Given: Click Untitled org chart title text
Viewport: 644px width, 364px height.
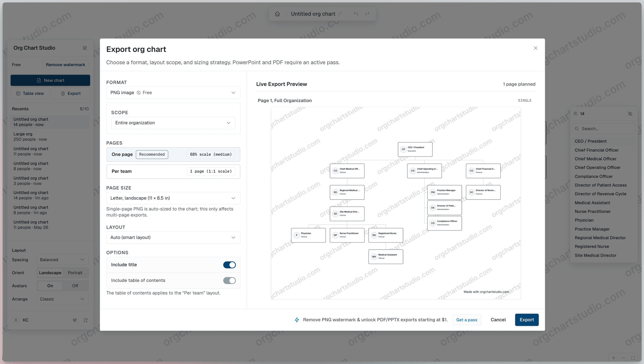Looking at the screenshot, I should pos(313,14).
